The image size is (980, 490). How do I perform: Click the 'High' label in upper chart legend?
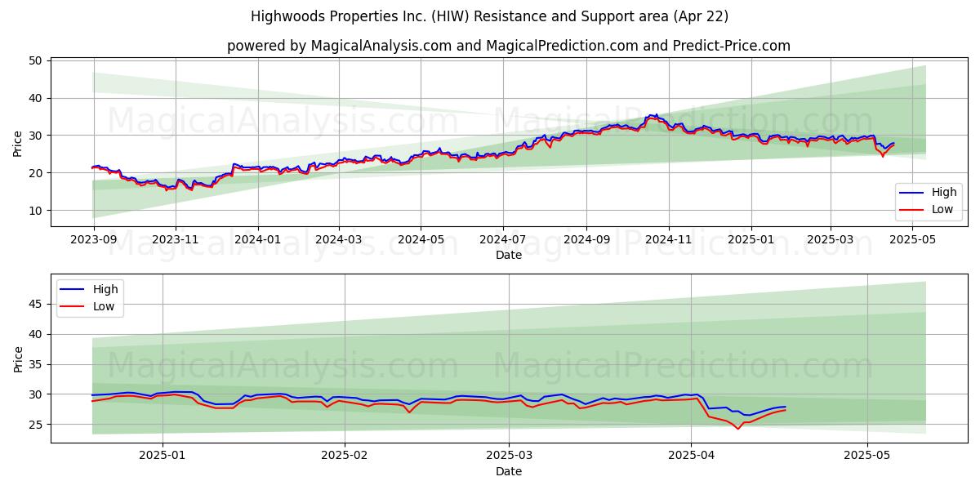coord(944,193)
